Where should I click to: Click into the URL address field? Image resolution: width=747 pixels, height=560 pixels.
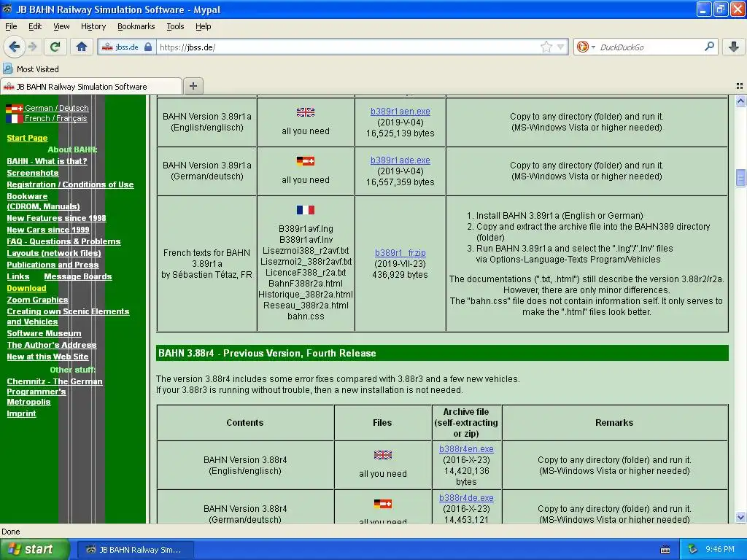(x=348, y=47)
